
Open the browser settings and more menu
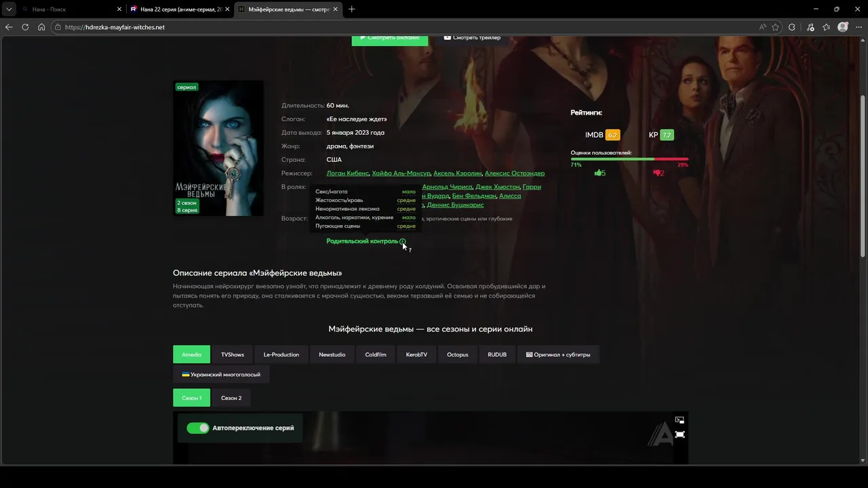859,27
